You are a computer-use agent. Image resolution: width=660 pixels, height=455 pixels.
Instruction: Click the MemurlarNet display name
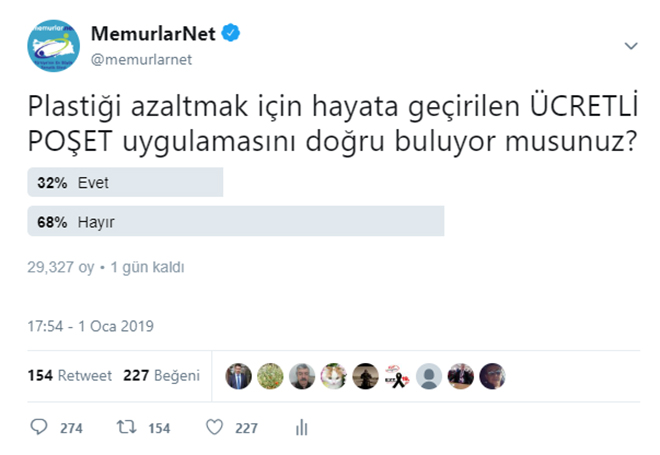[x=153, y=34]
